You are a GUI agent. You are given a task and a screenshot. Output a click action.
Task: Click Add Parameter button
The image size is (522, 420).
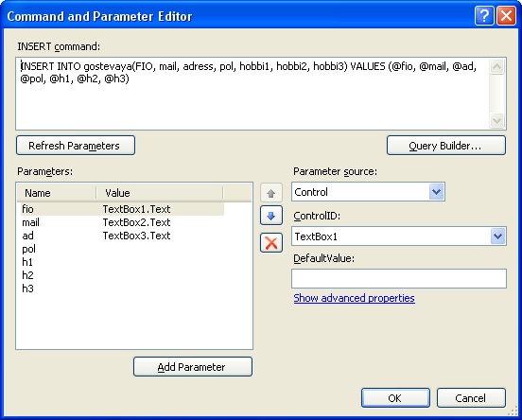tap(193, 367)
